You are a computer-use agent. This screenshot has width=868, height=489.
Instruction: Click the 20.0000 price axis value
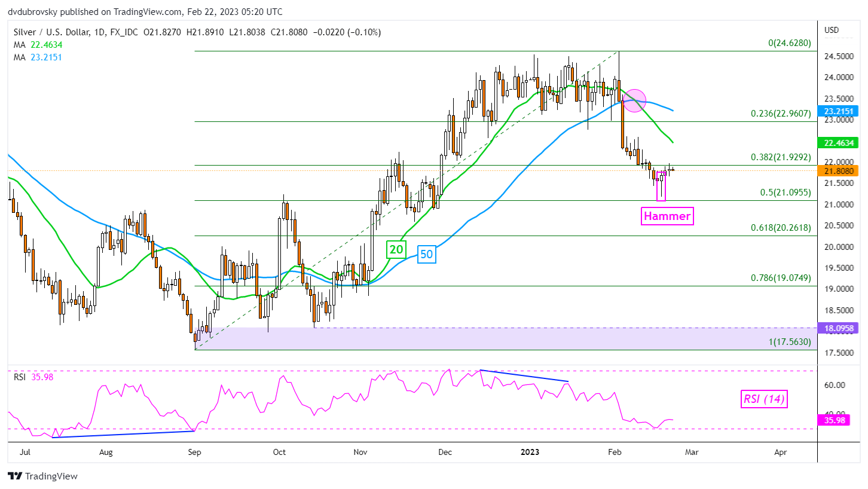click(838, 247)
